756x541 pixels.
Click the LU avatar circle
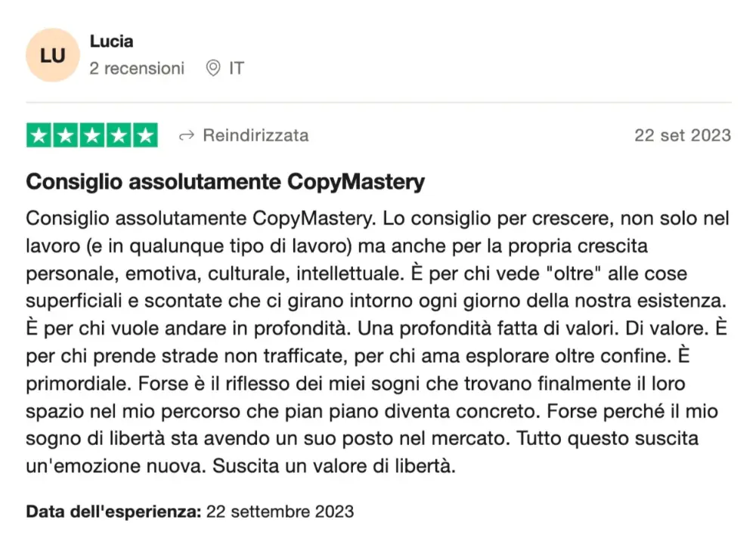[52, 55]
